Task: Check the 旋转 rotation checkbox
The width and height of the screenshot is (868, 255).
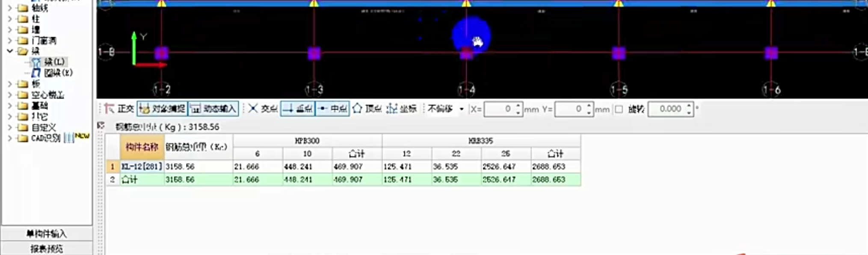Action: pyautogui.click(x=619, y=109)
